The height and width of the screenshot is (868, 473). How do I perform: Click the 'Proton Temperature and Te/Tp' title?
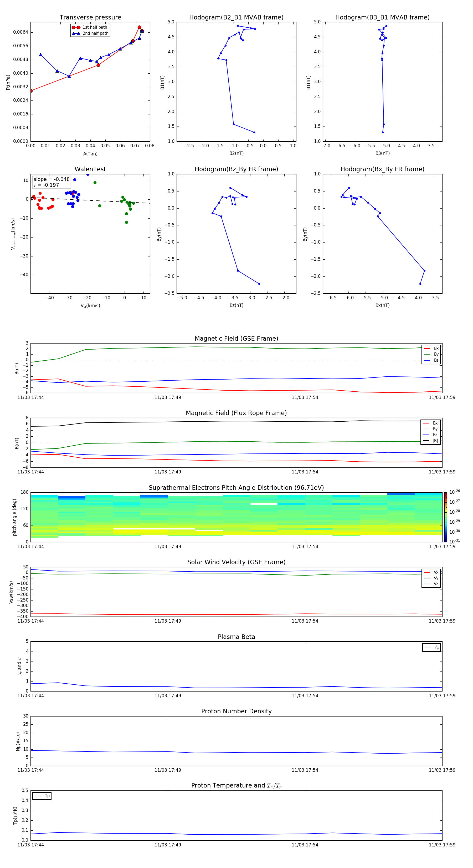click(x=236, y=785)
